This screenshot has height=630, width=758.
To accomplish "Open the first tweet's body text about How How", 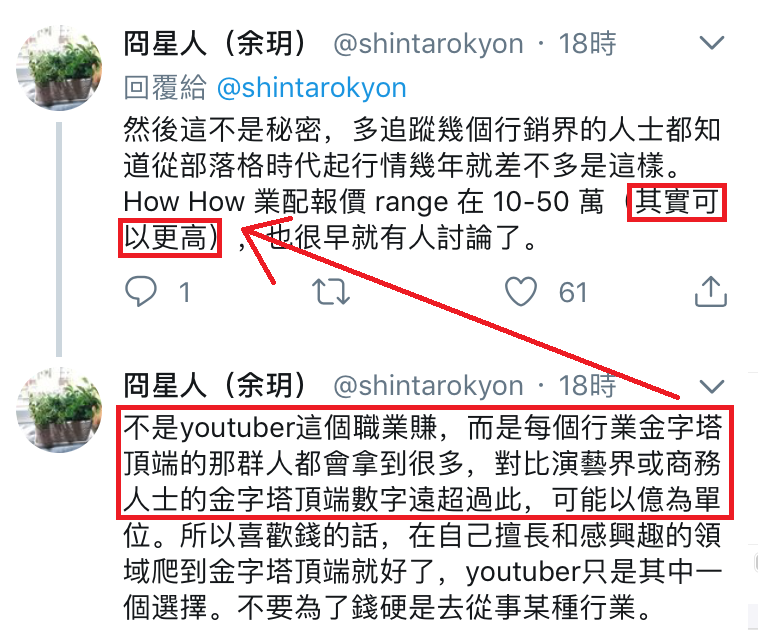I will click(x=423, y=184).
